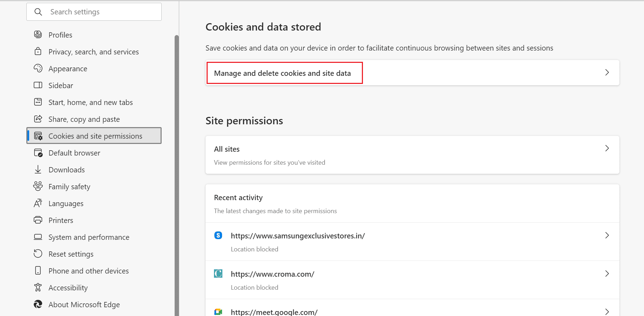Viewport: 644px width, 316px height.
Task: Click the Sidebar panel icon
Action: [38, 85]
